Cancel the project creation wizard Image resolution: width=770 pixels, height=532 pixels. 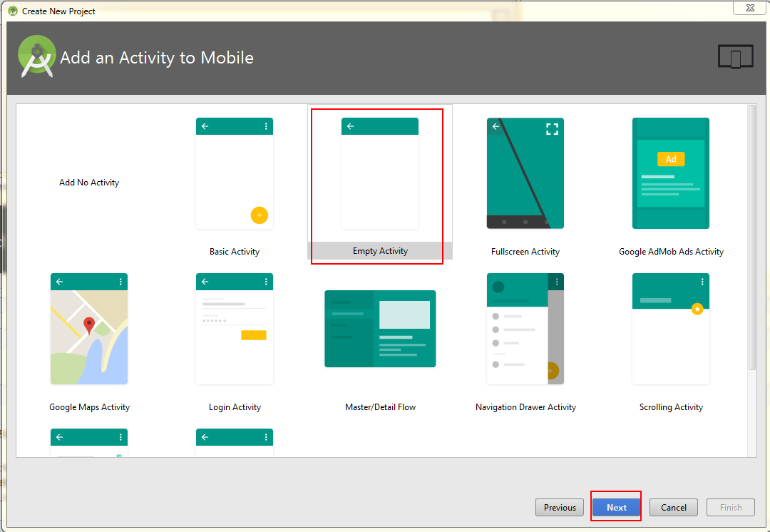pos(673,508)
